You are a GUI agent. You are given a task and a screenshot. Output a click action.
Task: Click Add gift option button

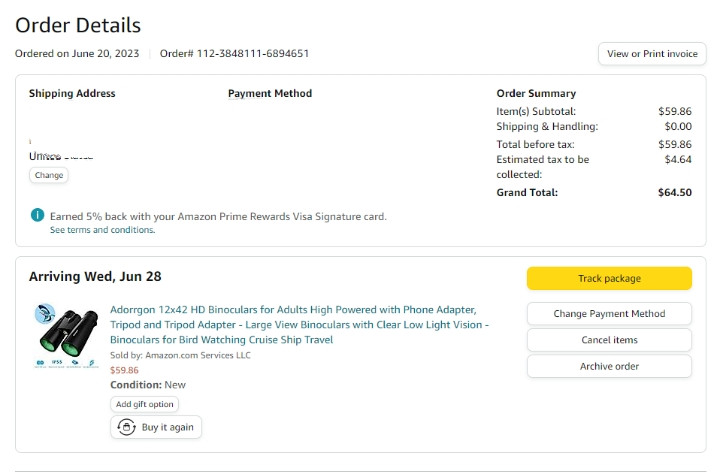click(x=145, y=404)
